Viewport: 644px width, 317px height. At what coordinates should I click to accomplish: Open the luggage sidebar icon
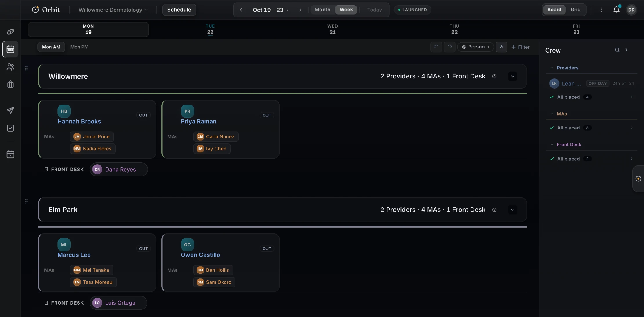tap(10, 84)
